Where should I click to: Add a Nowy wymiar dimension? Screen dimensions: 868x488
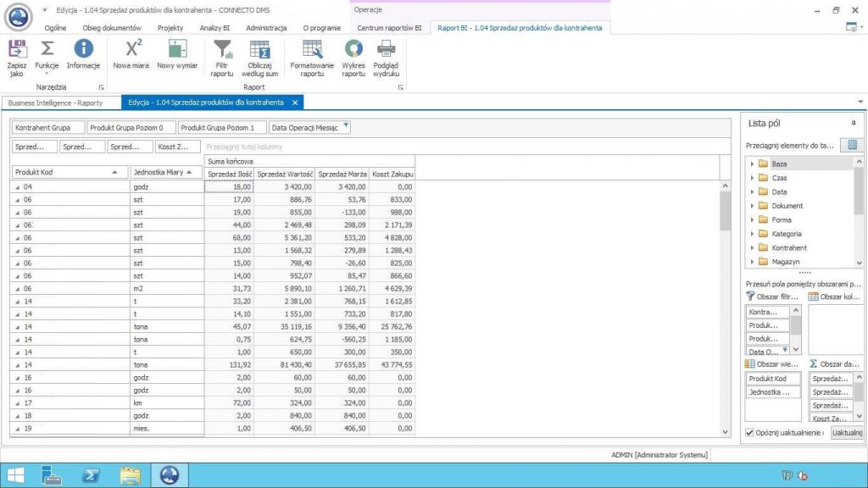click(x=177, y=54)
